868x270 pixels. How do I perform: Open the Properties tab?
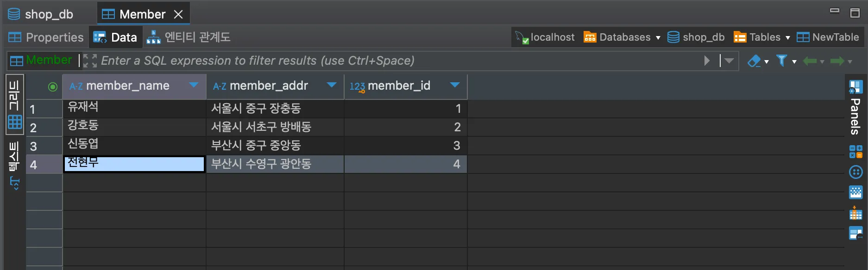click(x=46, y=37)
